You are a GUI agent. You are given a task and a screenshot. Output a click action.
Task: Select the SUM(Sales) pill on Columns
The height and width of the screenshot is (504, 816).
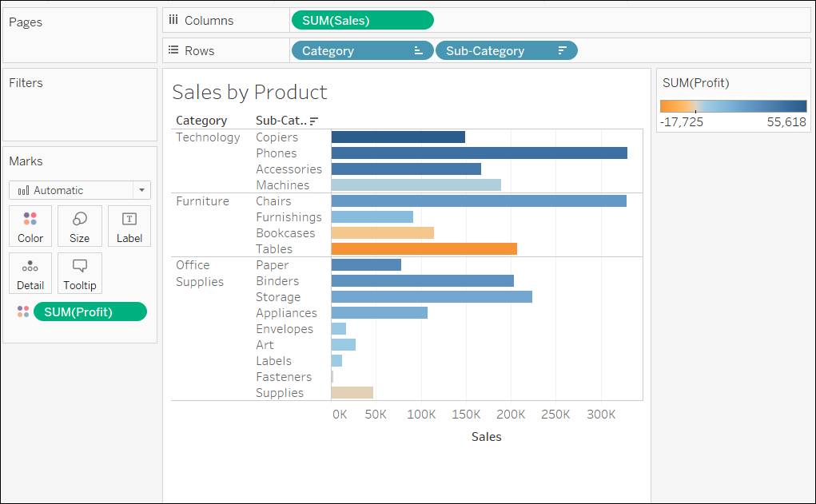coord(362,21)
